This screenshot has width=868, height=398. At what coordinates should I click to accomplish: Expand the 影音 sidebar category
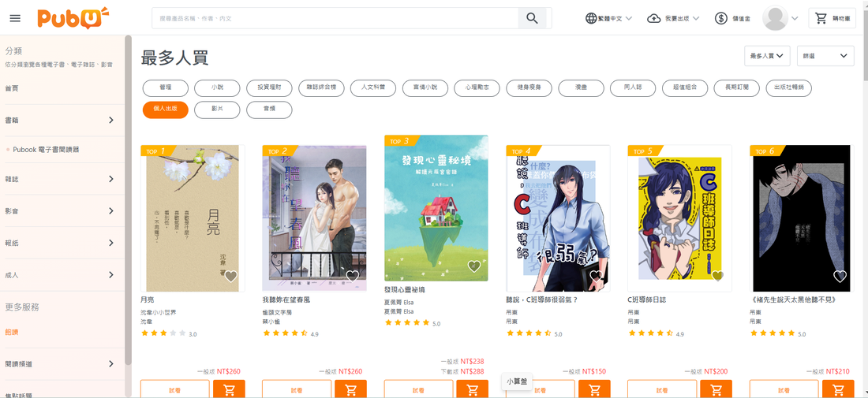click(110, 210)
